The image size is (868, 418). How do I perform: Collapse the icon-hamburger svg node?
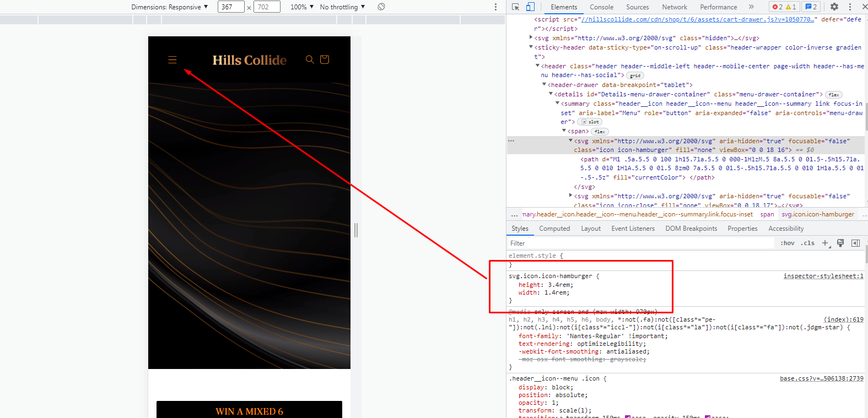point(571,140)
